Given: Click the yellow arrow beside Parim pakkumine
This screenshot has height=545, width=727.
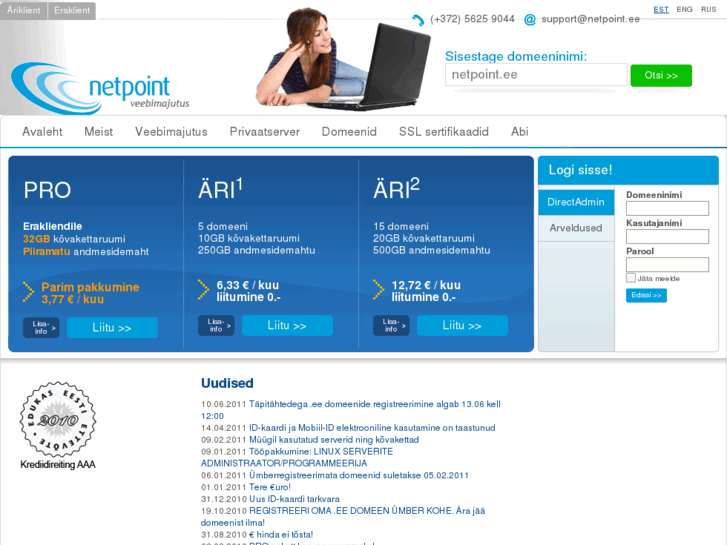Looking at the screenshot, I should [28, 292].
